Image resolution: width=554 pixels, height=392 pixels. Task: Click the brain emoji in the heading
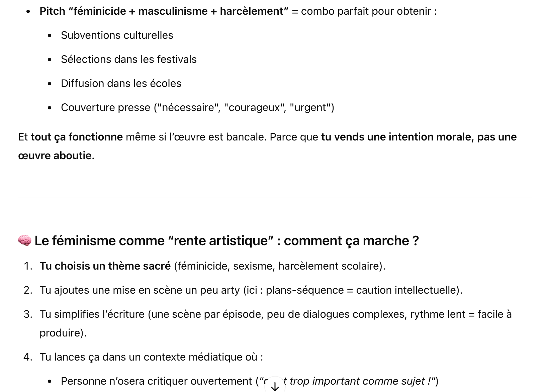[x=24, y=240]
